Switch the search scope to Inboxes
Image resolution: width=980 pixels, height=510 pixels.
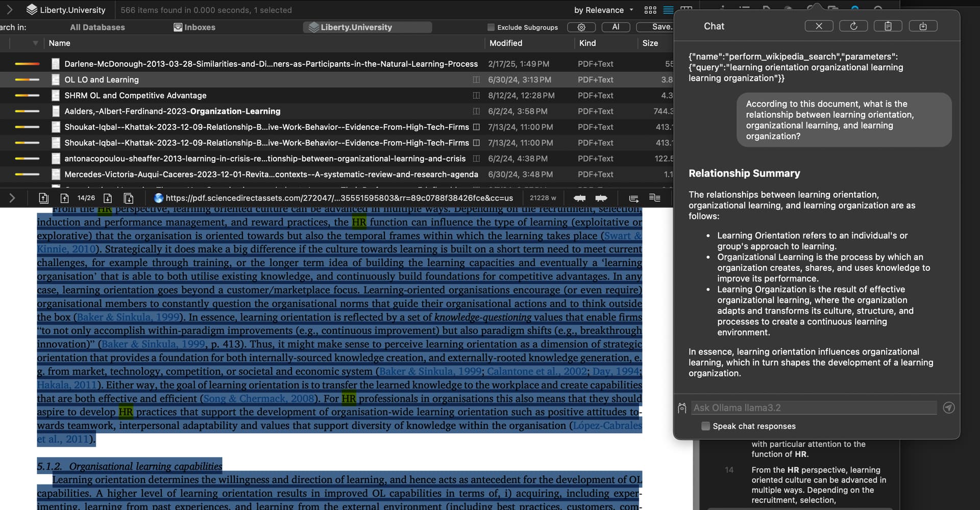click(x=194, y=27)
